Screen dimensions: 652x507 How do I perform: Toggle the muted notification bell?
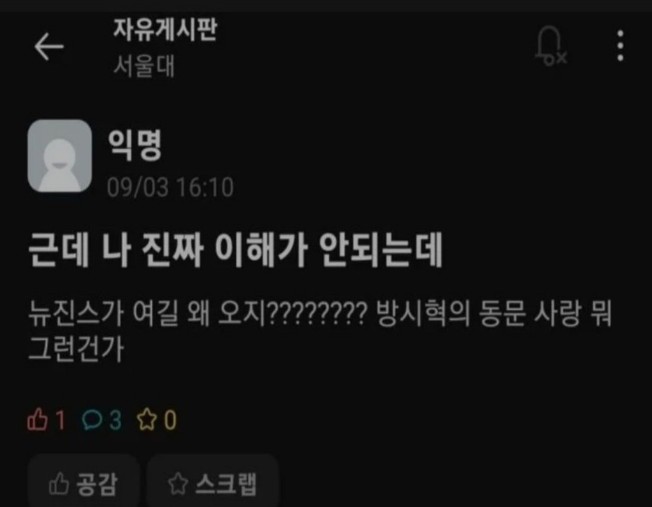(551, 46)
